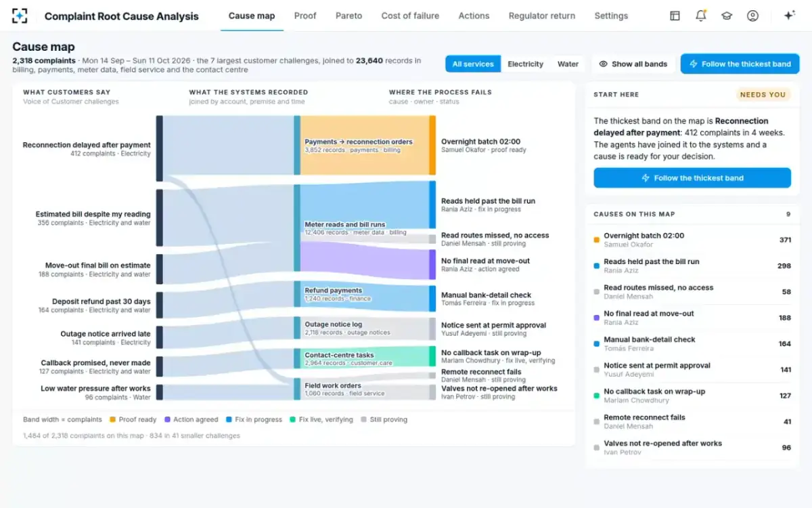
Task: Select Deposit refund past 30 days challenge
Action: point(94,305)
